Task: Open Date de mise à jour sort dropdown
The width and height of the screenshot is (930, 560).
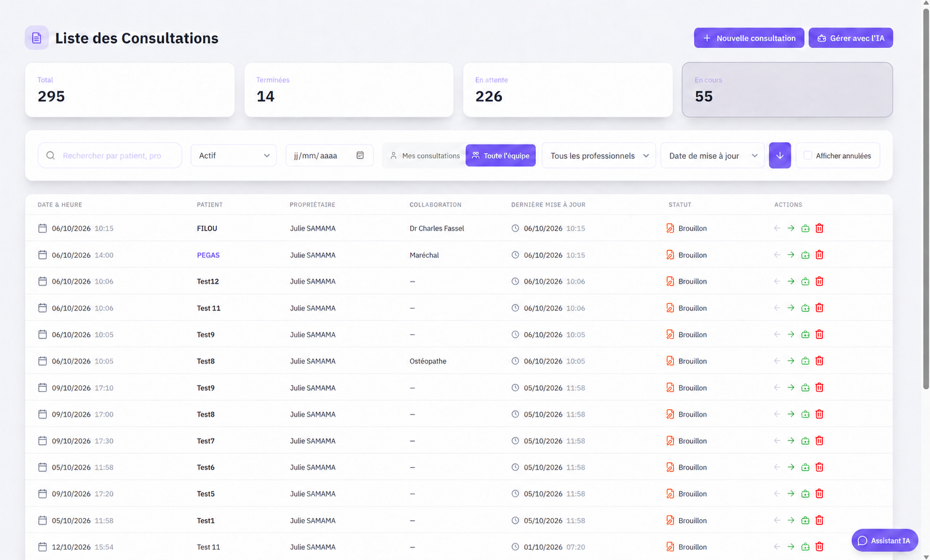Action: coord(712,155)
